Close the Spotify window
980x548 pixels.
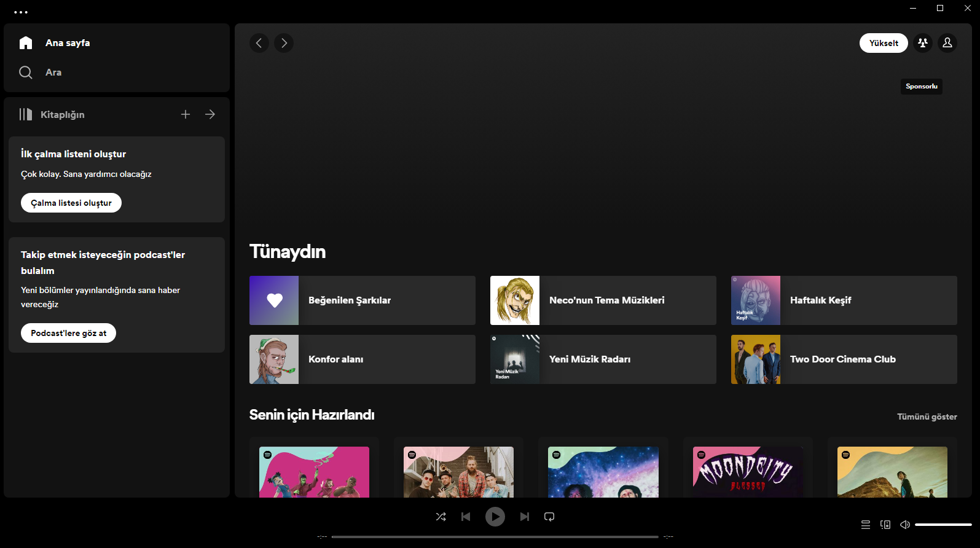click(x=967, y=8)
